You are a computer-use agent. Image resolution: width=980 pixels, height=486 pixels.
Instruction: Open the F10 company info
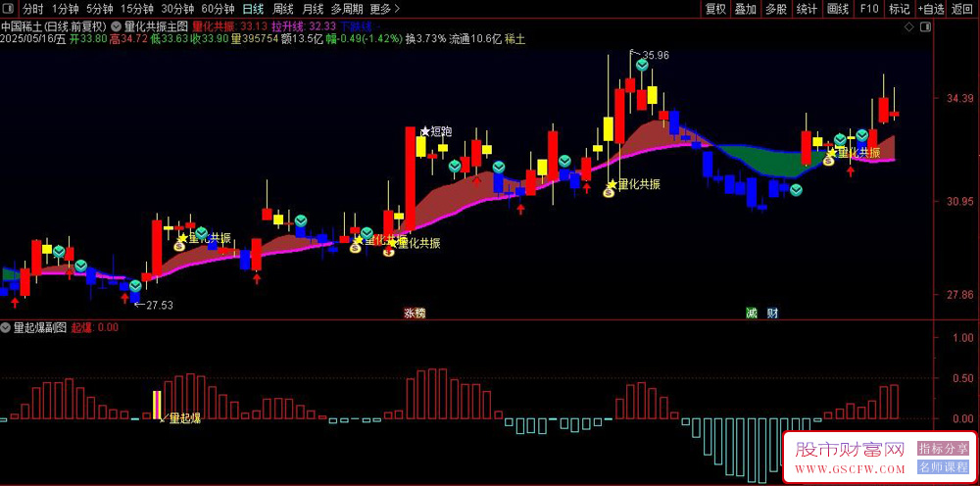tap(868, 9)
